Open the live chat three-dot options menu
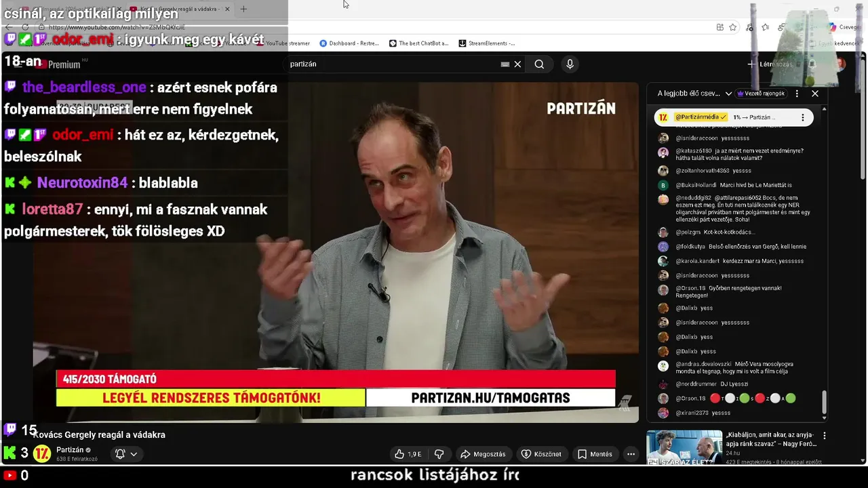This screenshot has width=868, height=488. coord(797,94)
